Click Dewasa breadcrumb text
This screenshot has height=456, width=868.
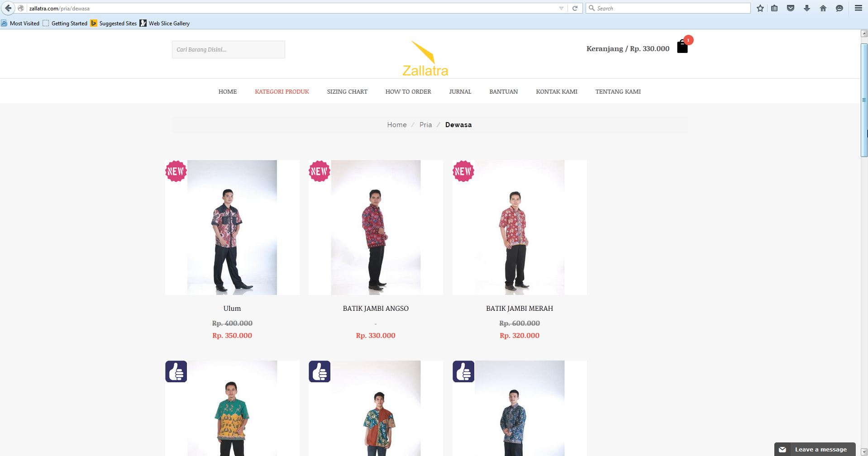[458, 125]
